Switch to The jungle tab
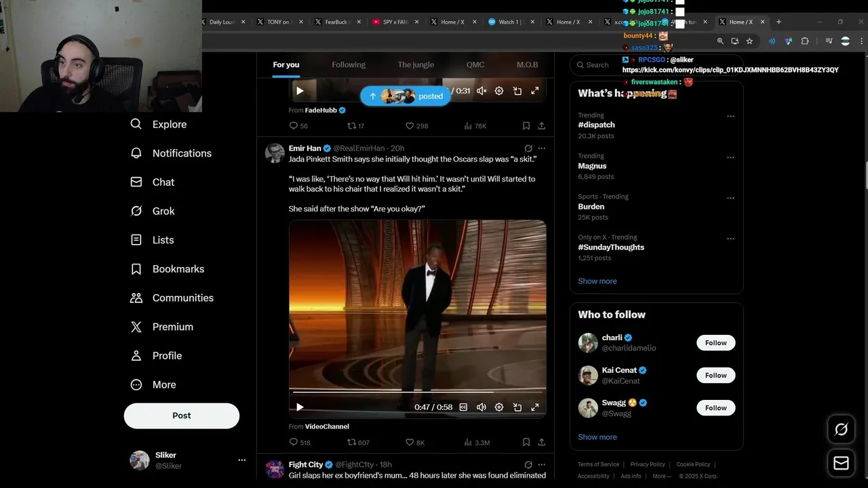This screenshot has width=868, height=488. pos(416,65)
